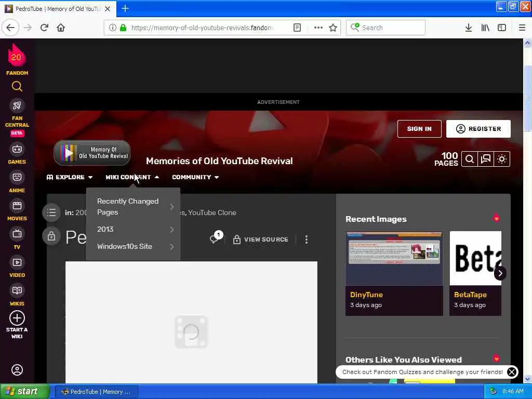Switch to the PedroTube browser tab

coord(58,9)
